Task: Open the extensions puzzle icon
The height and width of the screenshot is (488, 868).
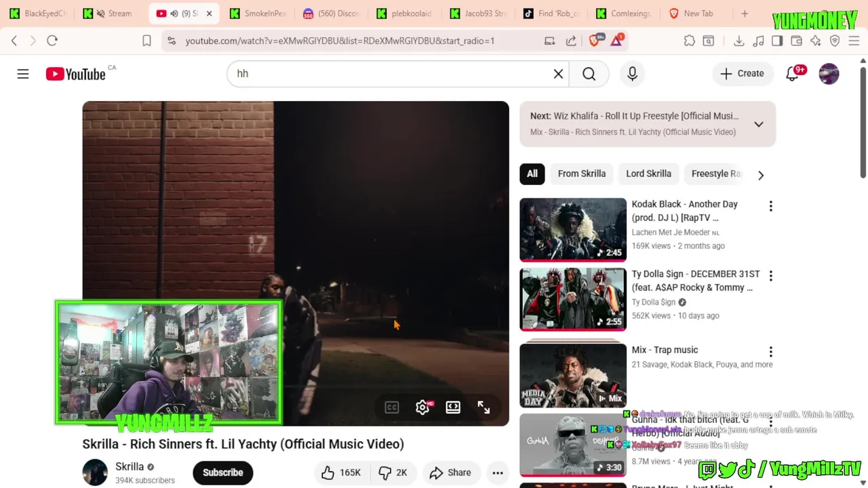Action: pos(690,41)
